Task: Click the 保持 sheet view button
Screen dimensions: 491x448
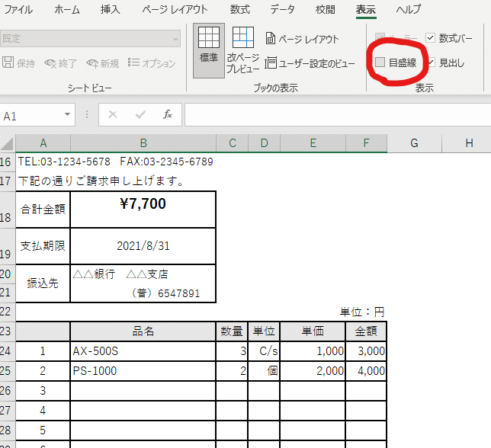Action: [x=19, y=63]
